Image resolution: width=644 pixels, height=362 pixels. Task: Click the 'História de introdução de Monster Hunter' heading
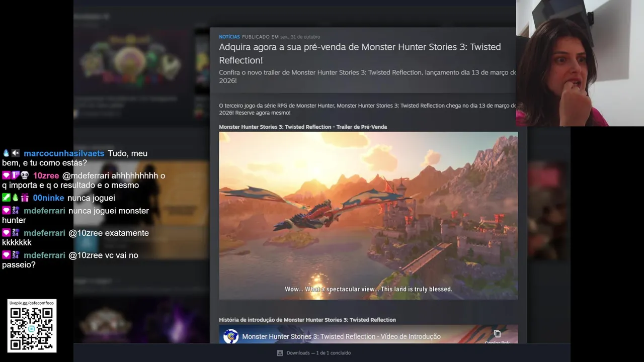(307, 320)
